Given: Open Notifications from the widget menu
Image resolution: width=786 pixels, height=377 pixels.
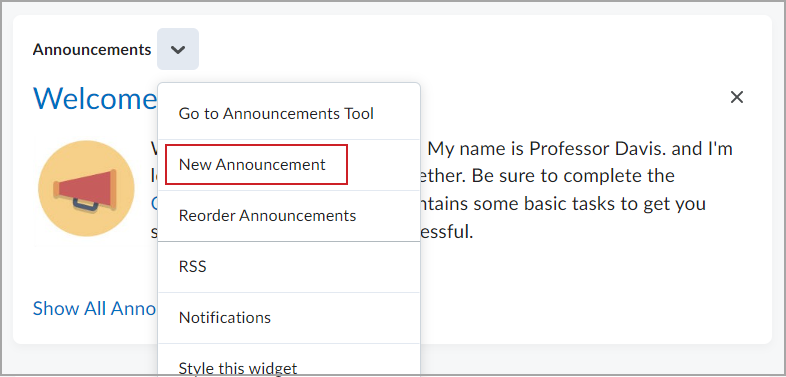Looking at the screenshot, I should pyautogui.click(x=289, y=318).
